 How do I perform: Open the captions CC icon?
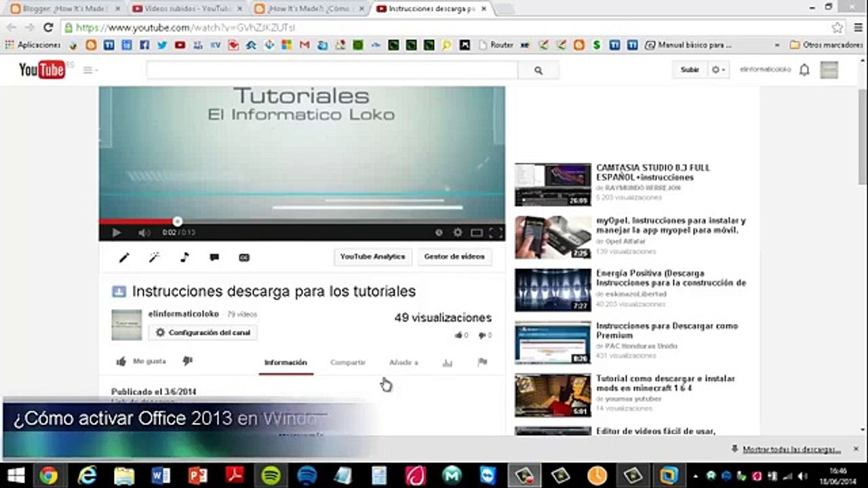(244, 258)
